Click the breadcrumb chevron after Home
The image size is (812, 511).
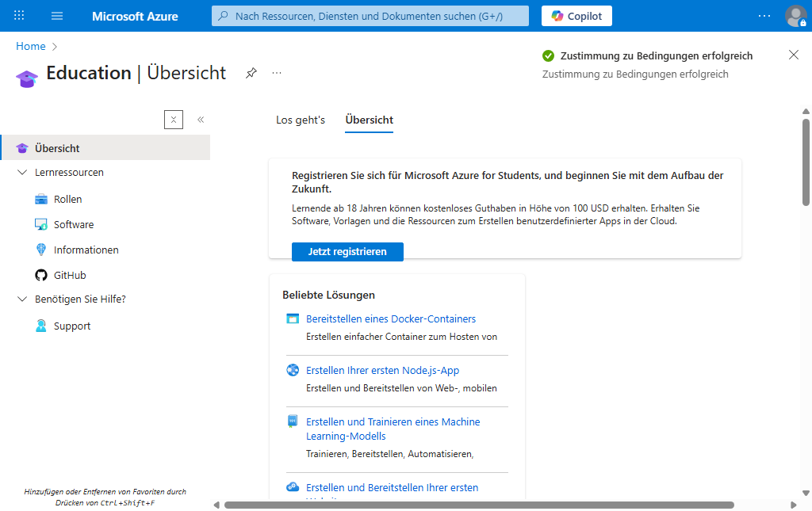coord(55,47)
